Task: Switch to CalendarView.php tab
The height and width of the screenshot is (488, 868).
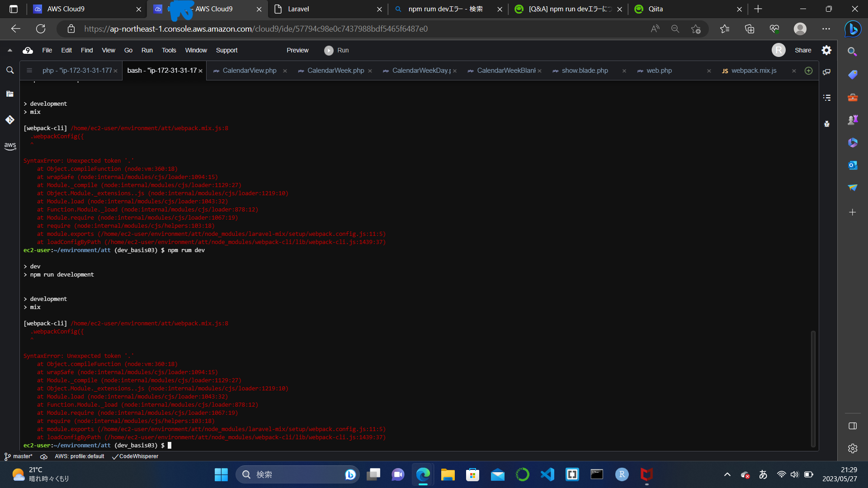Action: coord(249,70)
